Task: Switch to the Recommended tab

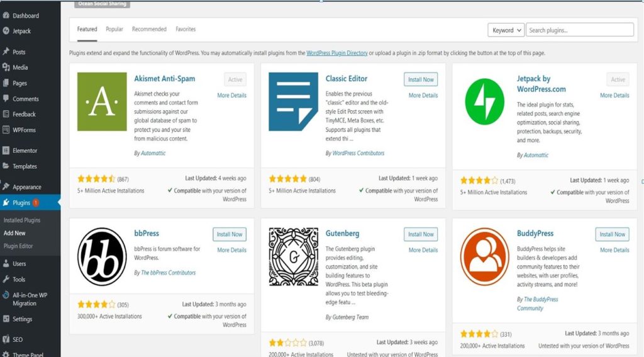Action: pos(149,29)
